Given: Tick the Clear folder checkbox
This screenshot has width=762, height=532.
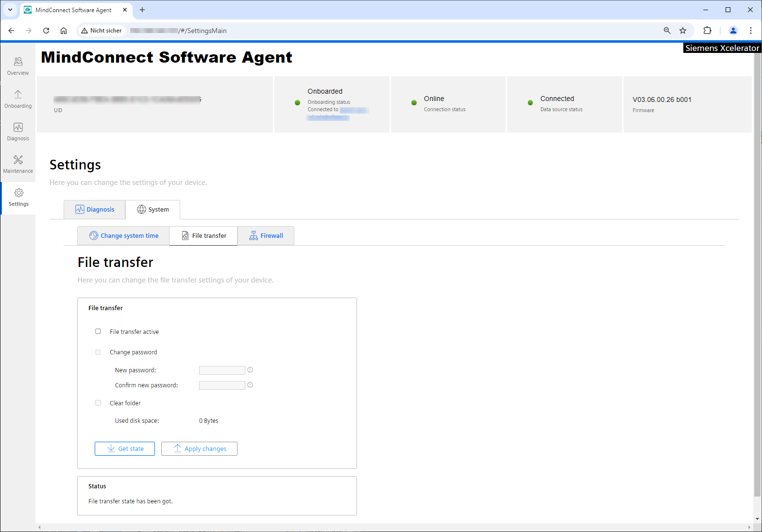Looking at the screenshot, I should (x=98, y=403).
